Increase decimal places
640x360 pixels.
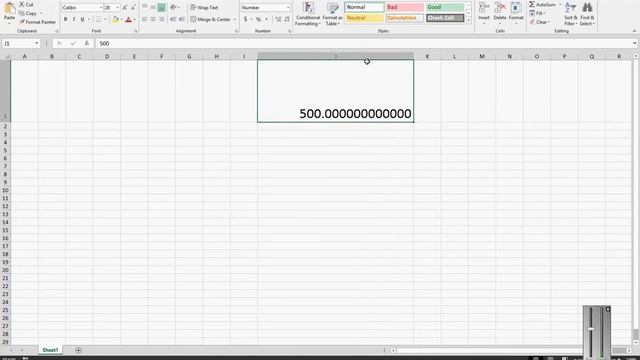coord(278,19)
